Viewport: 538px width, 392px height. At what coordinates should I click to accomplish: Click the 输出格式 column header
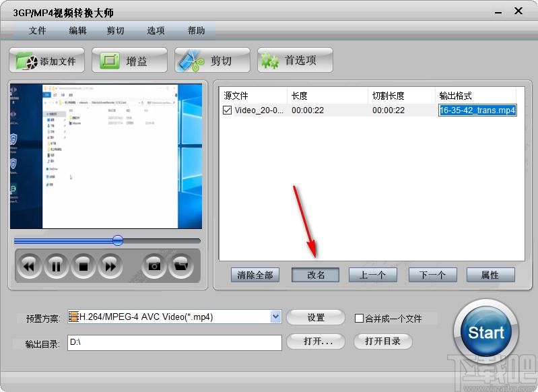475,96
